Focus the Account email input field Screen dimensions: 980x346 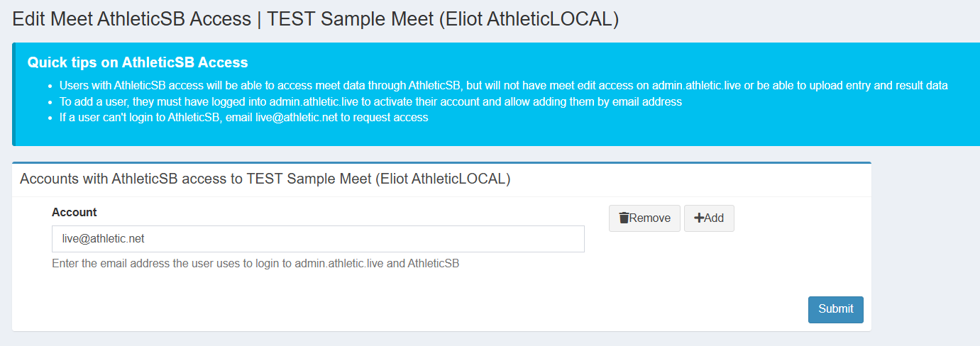pyautogui.click(x=318, y=239)
